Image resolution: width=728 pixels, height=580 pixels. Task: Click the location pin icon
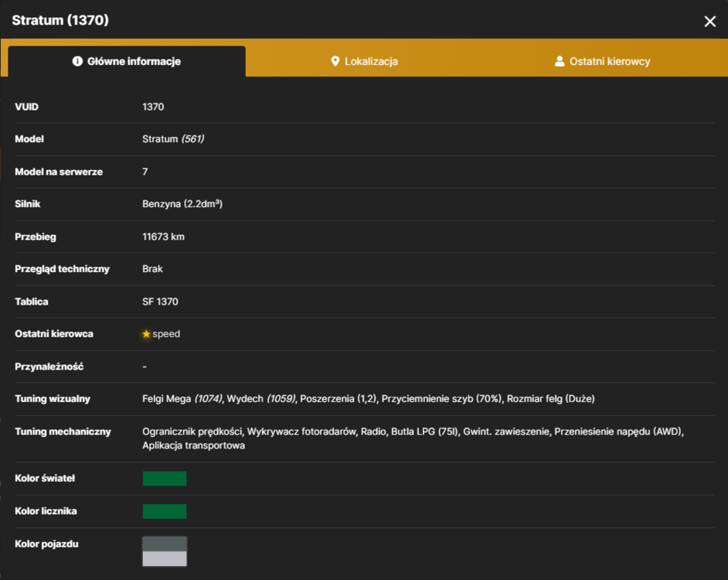click(x=335, y=61)
